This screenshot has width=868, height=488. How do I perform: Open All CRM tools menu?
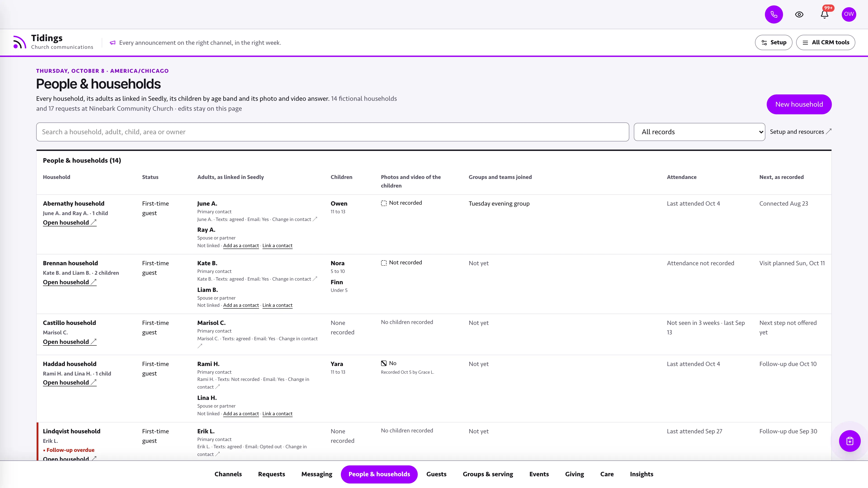pyautogui.click(x=826, y=42)
